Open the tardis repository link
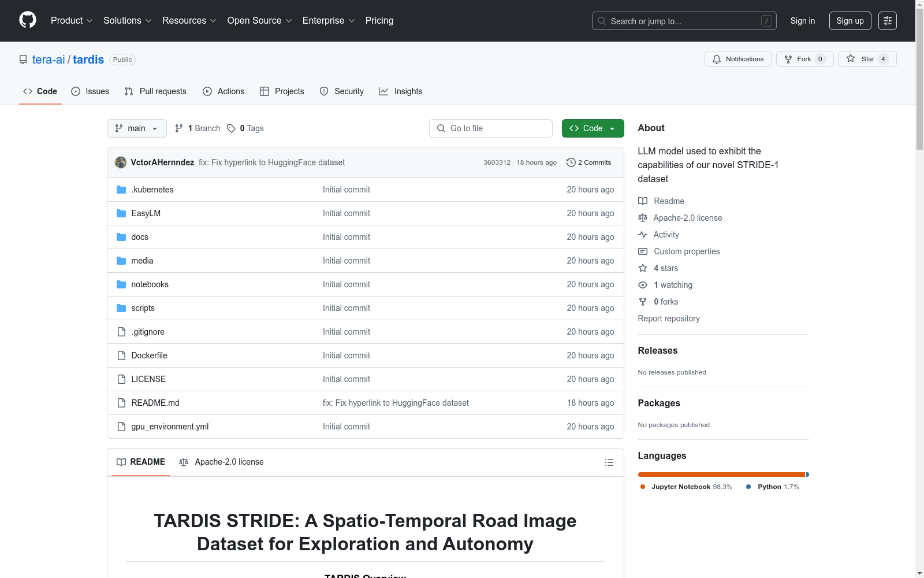Image resolution: width=924 pixels, height=578 pixels. pyautogui.click(x=88, y=60)
